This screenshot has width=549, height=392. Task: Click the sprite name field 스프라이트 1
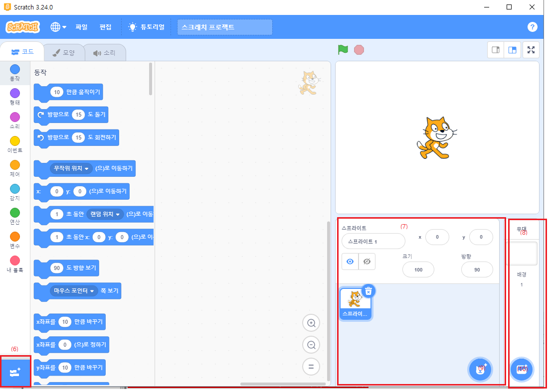[x=373, y=242]
